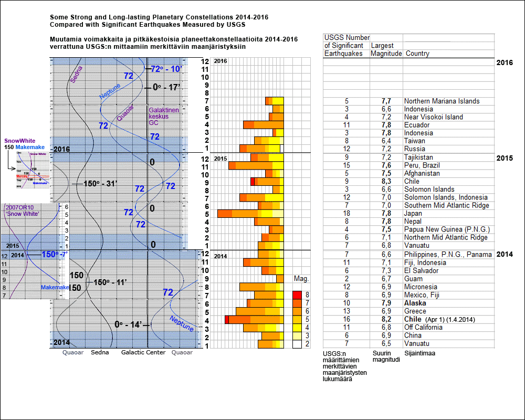Click the bold Alaska country cell
Viewport: 525px width, 420px height.
point(415,303)
